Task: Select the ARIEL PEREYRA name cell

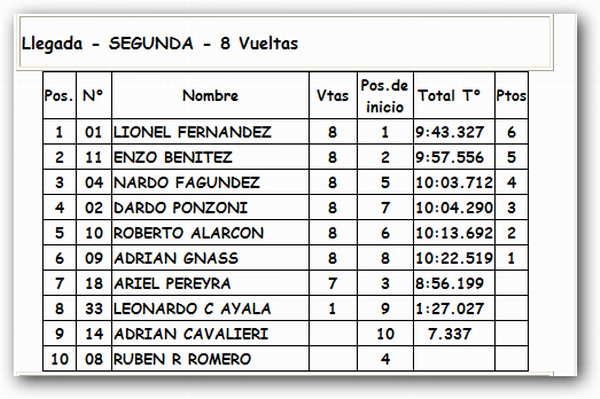Action: click(210, 283)
